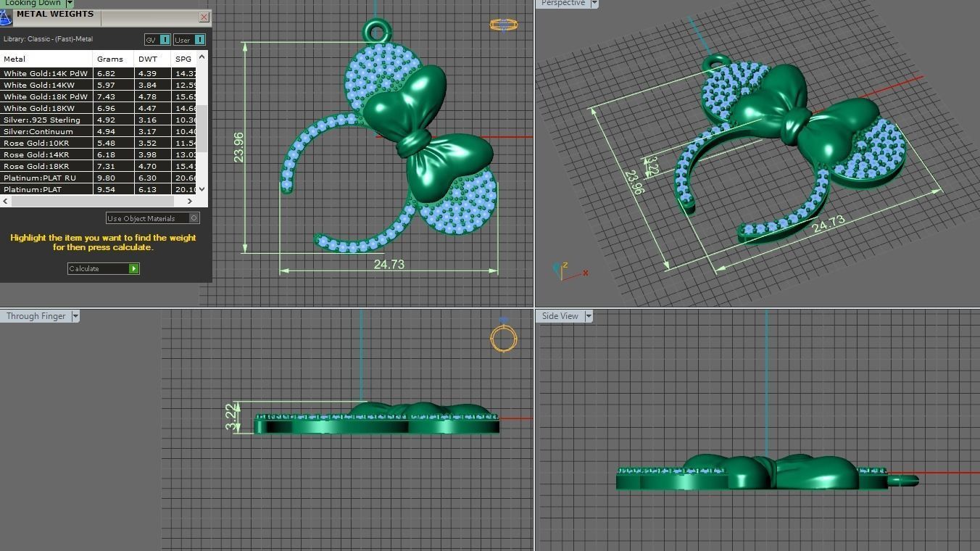Select the Platinum:PLAT row
The height and width of the screenshot is (551, 980).
tap(98, 189)
